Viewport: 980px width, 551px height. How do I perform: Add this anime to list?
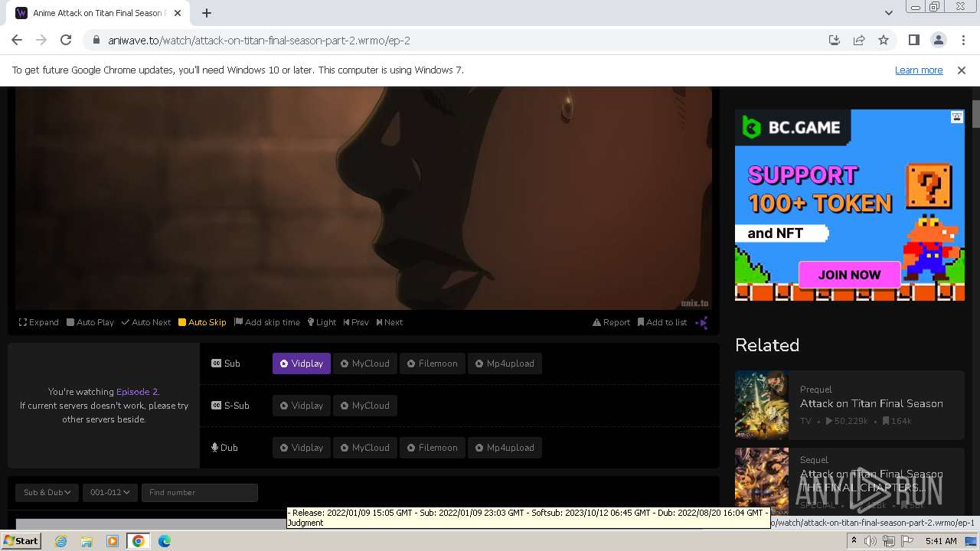[662, 322]
